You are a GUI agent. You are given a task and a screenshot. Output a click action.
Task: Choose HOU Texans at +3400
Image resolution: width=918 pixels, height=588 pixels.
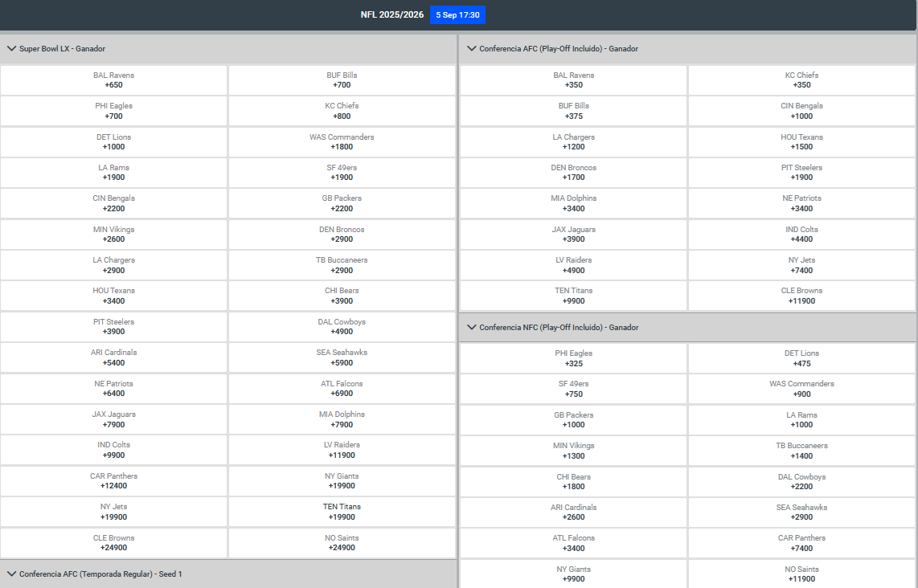click(113, 296)
